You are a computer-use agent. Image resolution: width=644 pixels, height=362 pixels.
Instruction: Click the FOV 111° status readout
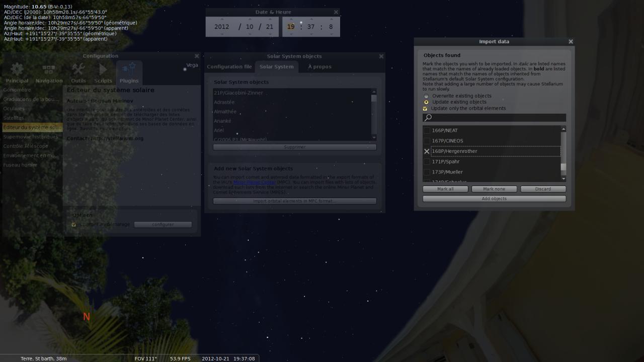(146, 358)
